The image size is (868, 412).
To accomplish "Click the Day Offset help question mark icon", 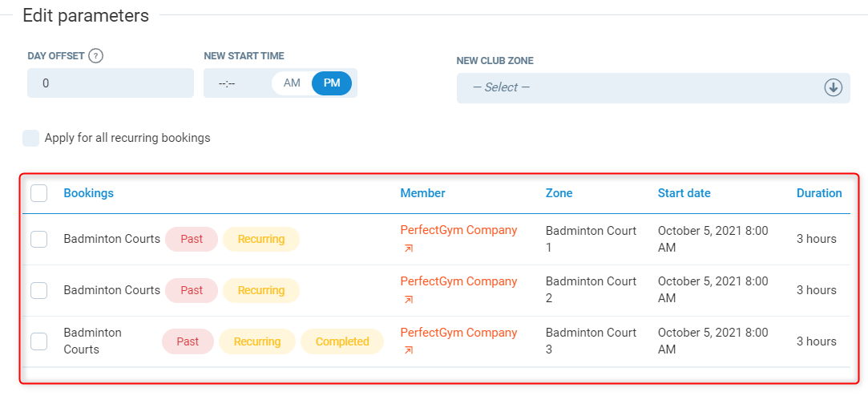I will pyautogui.click(x=96, y=56).
